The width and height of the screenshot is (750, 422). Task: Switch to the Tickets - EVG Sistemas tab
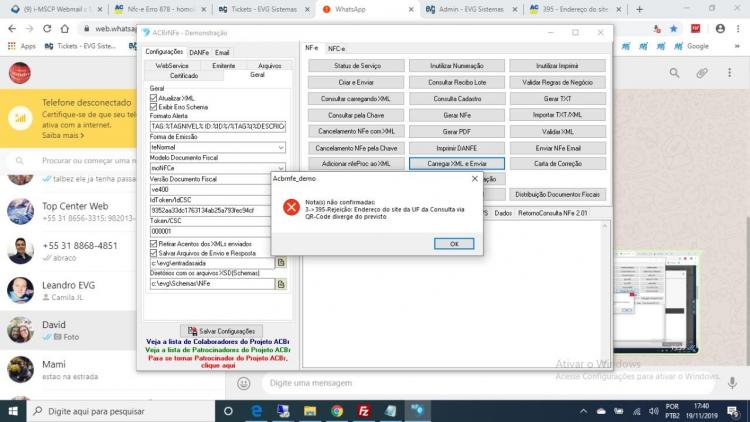[x=263, y=9]
